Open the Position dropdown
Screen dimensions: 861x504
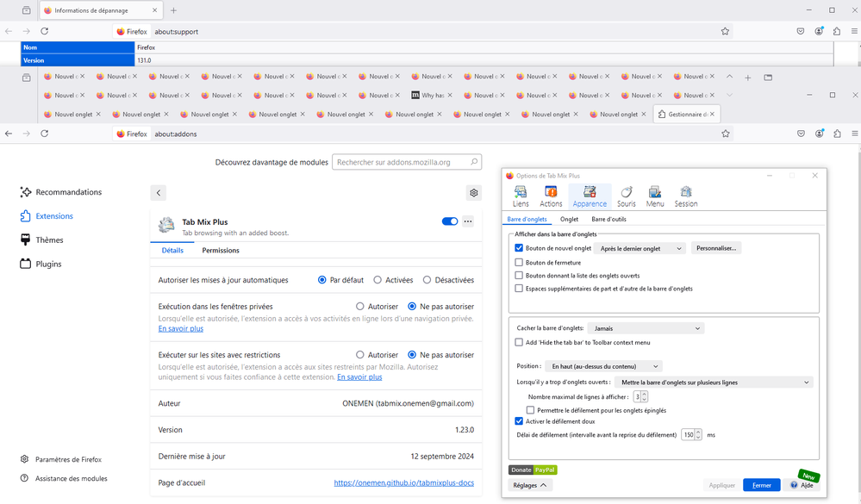(604, 366)
